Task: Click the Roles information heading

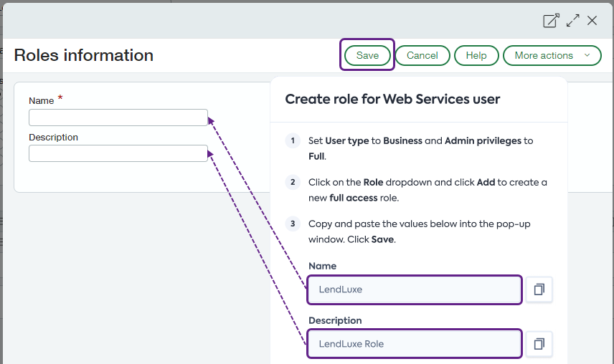Action: tap(84, 55)
